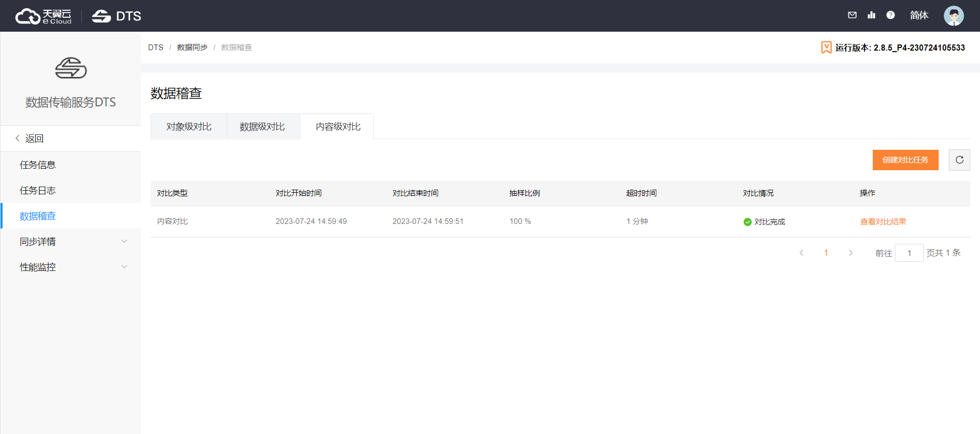Click the help question mark icon
The height and width of the screenshot is (434, 980).
tap(890, 15)
